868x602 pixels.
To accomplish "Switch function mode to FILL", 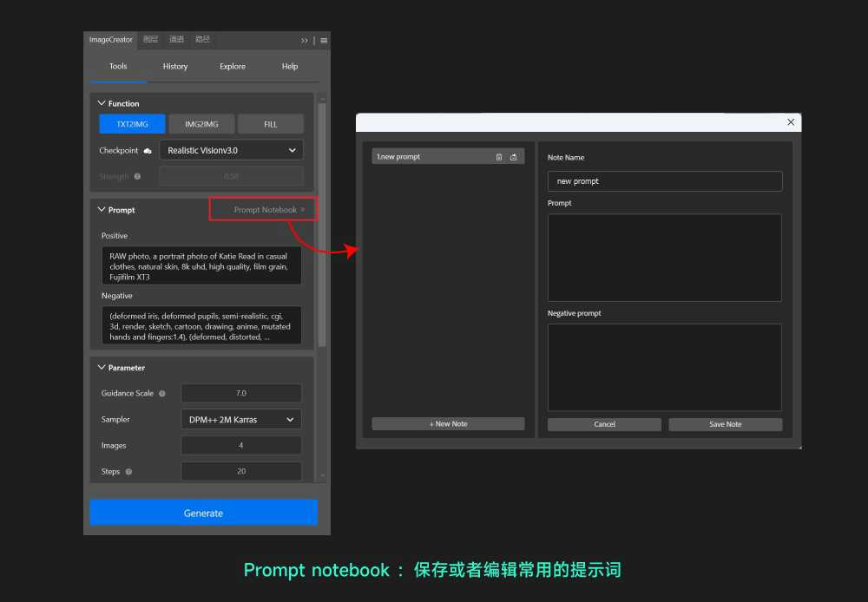I will click(x=271, y=124).
